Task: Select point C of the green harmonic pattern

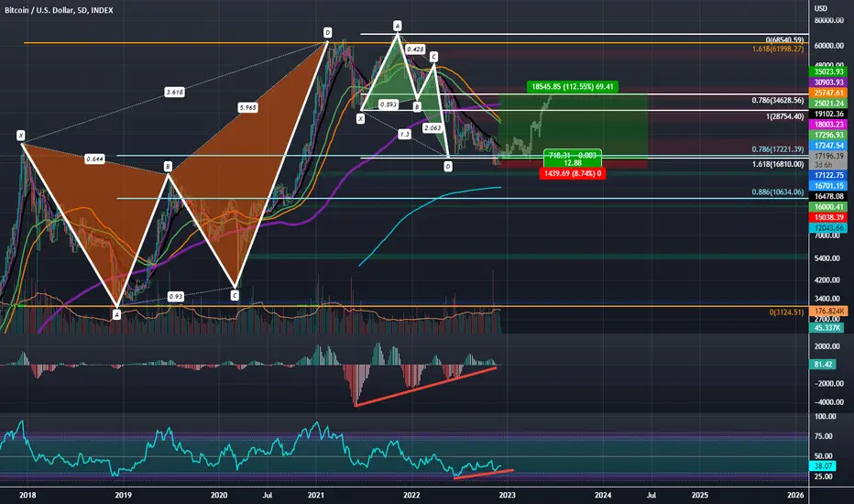Action: [x=433, y=57]
